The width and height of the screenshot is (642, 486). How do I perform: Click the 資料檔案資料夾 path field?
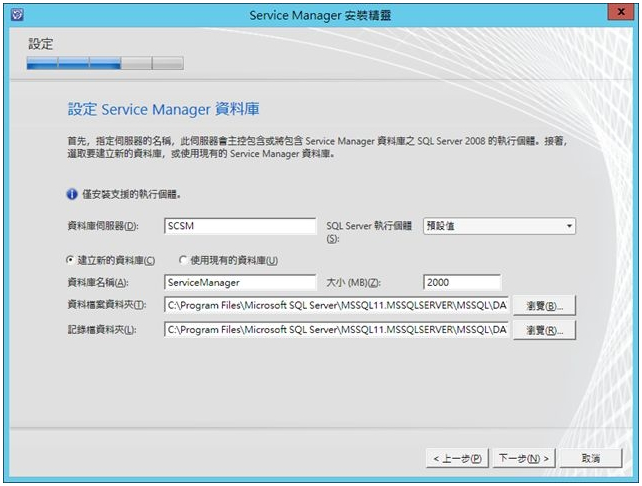tap(336, 305)
